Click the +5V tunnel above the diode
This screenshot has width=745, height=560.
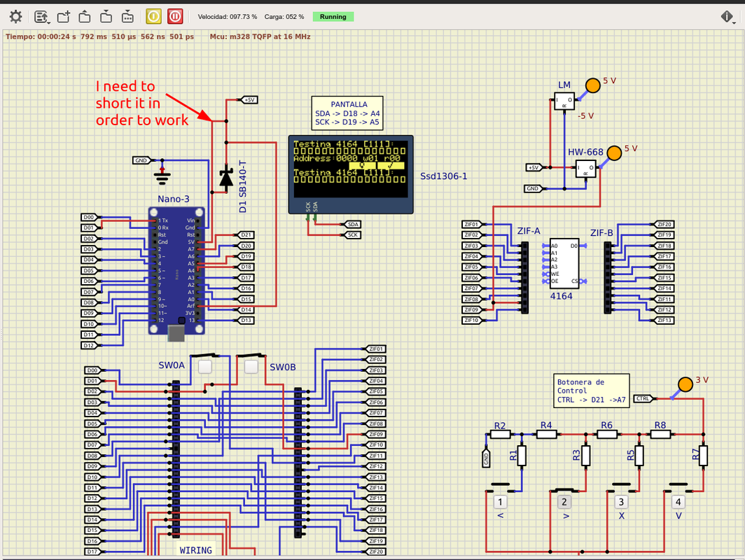(248, 99)
